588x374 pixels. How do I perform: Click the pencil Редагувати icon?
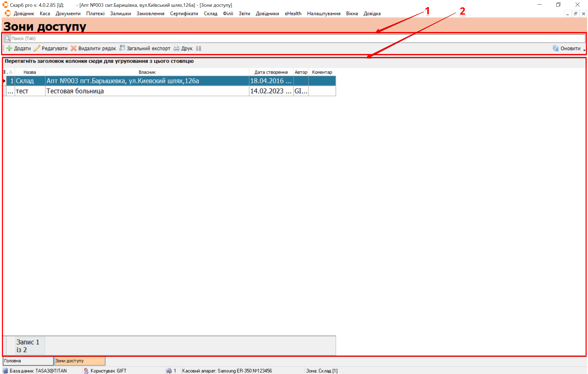pos(37,49)
